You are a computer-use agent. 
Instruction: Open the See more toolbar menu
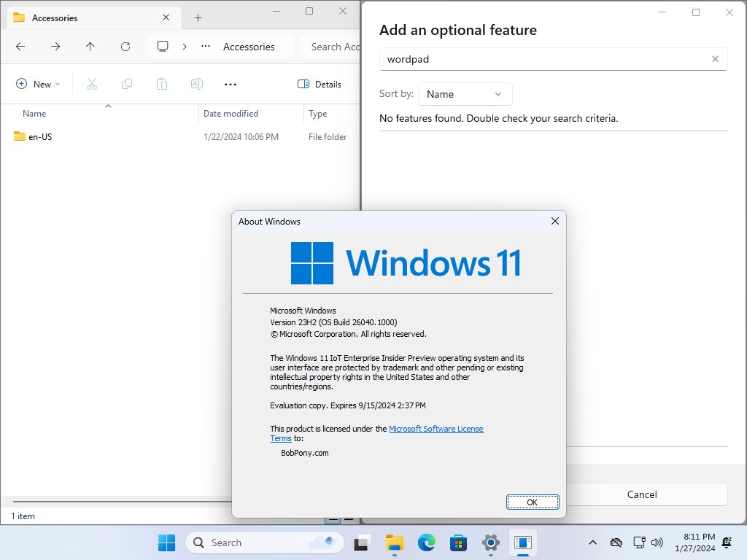point(231,84)
